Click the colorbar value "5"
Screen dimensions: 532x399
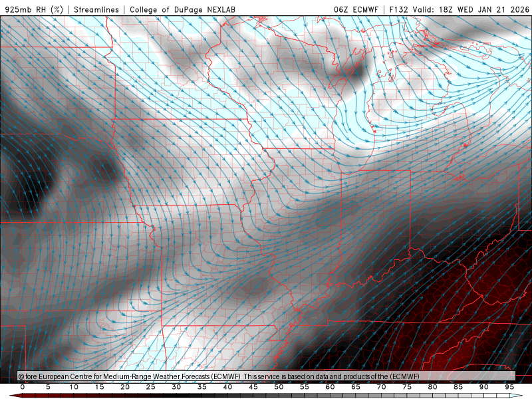pos(48,387)
